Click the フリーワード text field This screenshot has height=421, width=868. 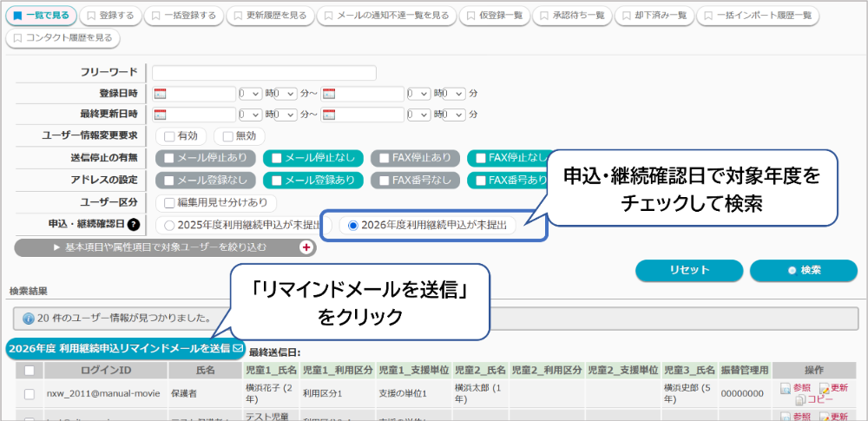[x=264, y=73]
